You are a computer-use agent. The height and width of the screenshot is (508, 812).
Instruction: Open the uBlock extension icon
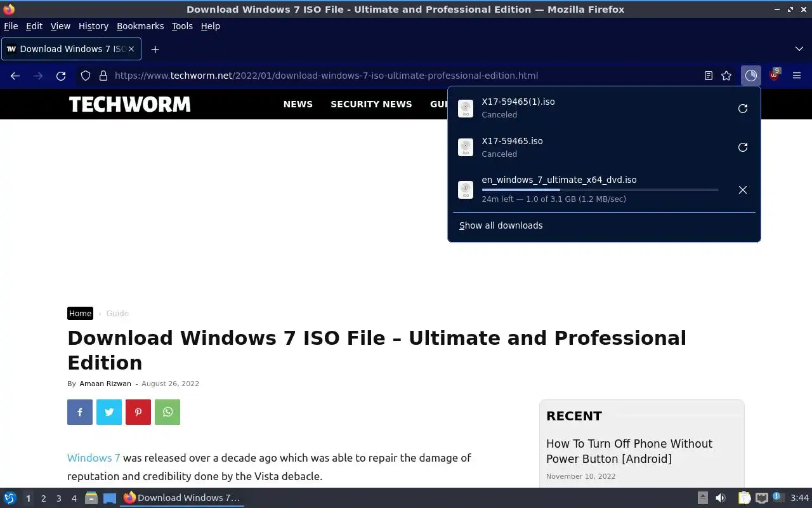(774, 76)
